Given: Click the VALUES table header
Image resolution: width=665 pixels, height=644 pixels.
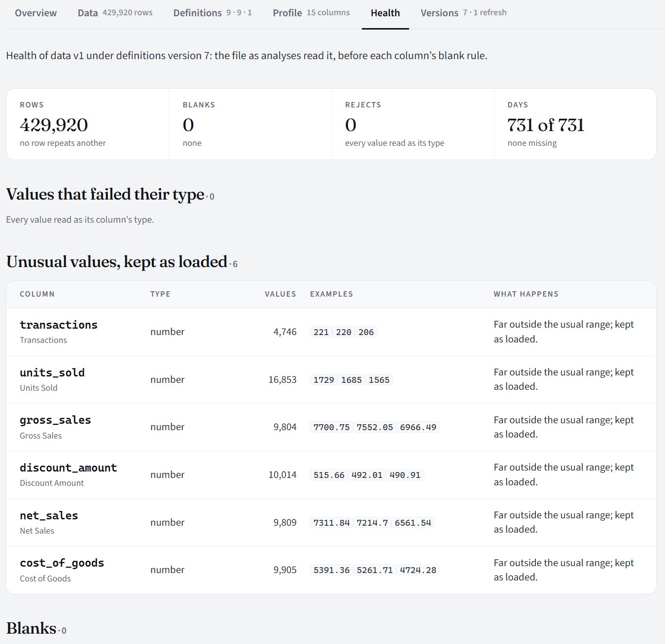Looking at the screenshot, I should 280,294.
